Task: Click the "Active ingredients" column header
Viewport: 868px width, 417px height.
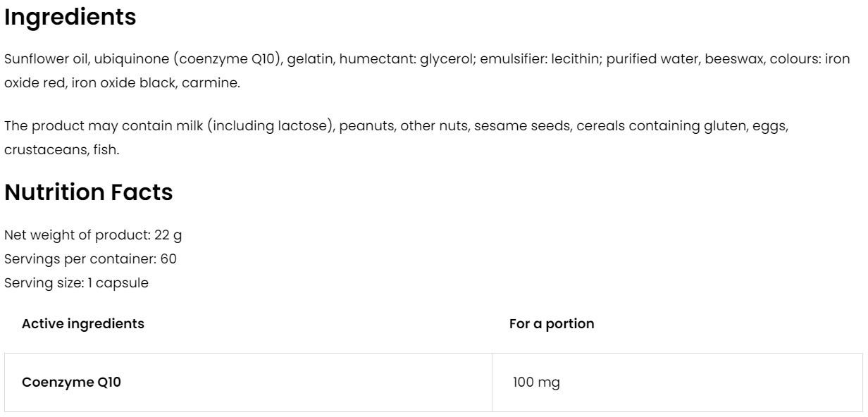Action: click(83, 324)
